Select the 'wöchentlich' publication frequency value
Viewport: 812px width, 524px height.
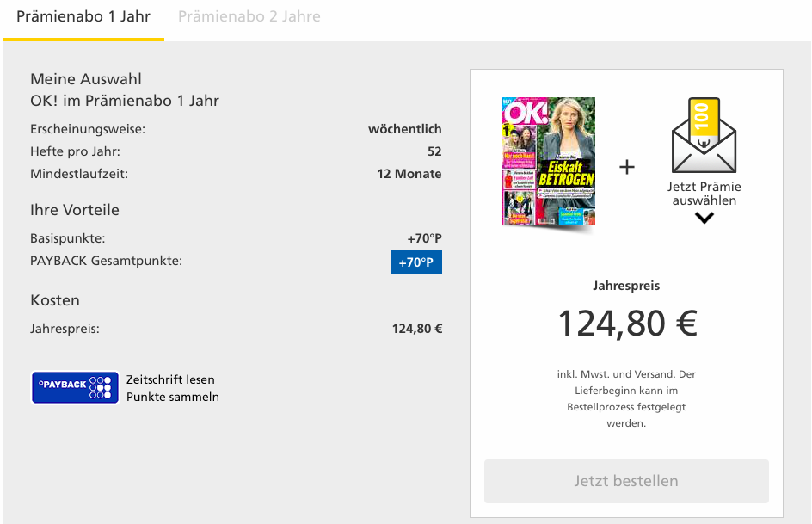(x=404, y=129)
